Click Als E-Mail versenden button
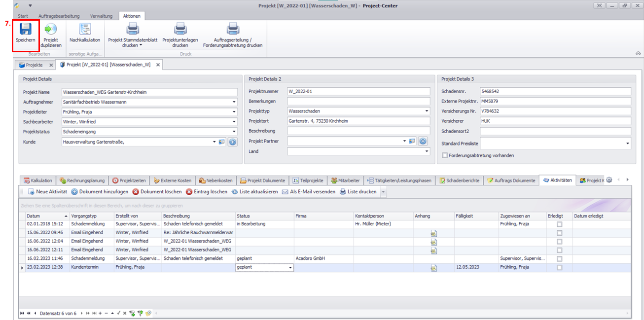 tap(309, 192)
